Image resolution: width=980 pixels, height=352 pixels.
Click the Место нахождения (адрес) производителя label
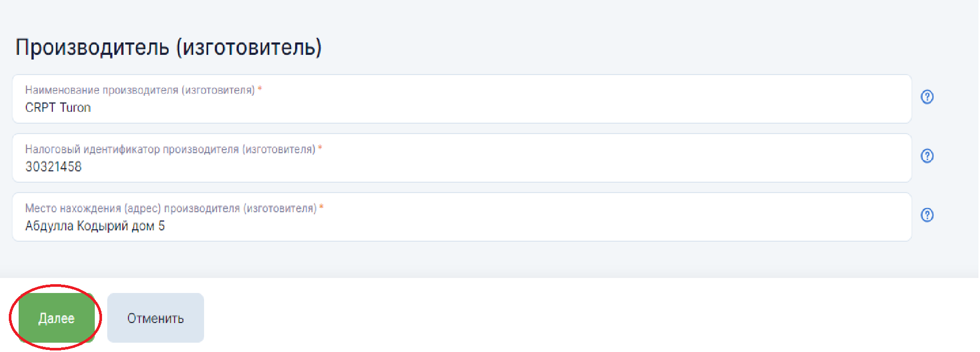(x=171, y=208)
